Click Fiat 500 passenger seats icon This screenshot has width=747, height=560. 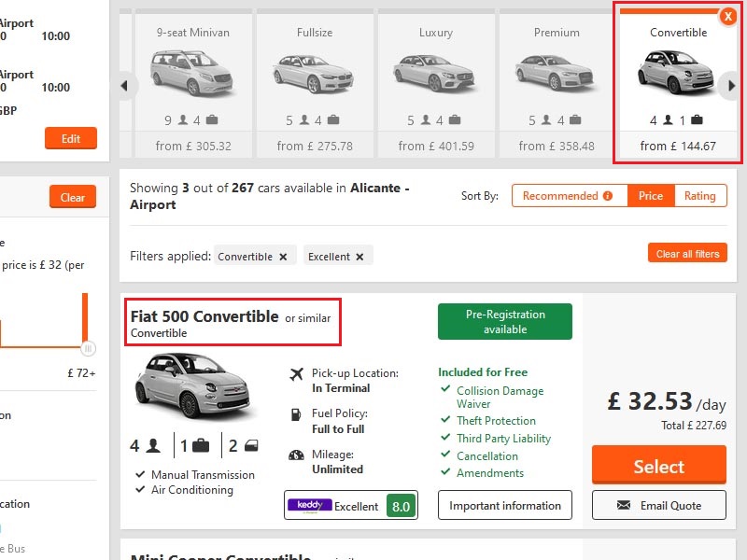pyautogui.click(x=153, y=446)
